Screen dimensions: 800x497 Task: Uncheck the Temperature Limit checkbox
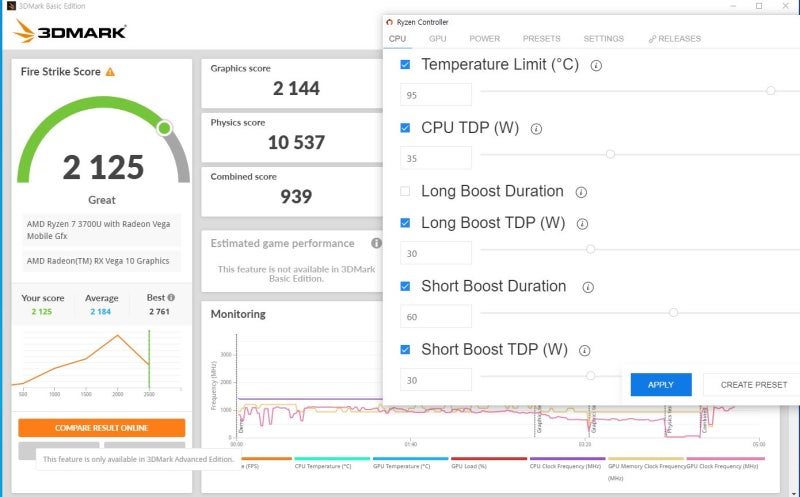[x=405, y=64]
